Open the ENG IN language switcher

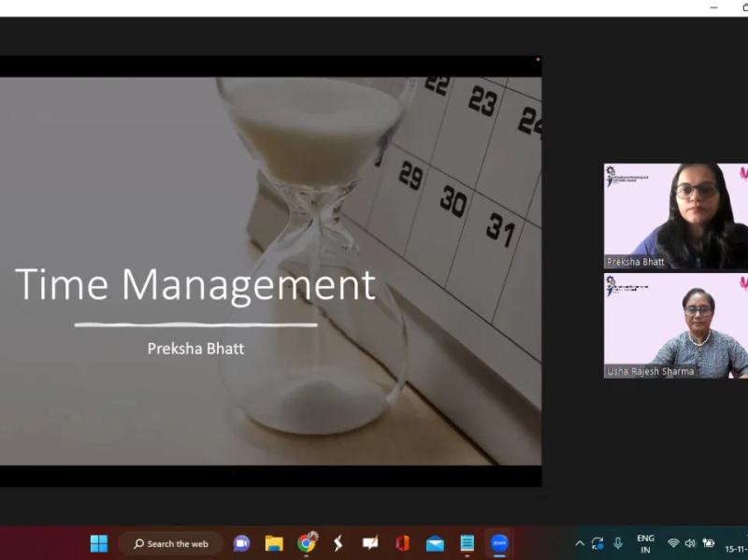point(645,544)
